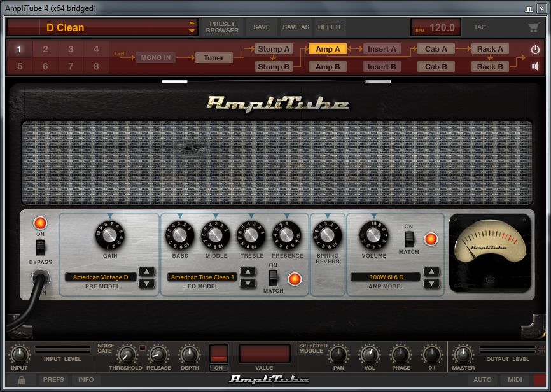Select chain routing configuration 5

tap(20, 66)
